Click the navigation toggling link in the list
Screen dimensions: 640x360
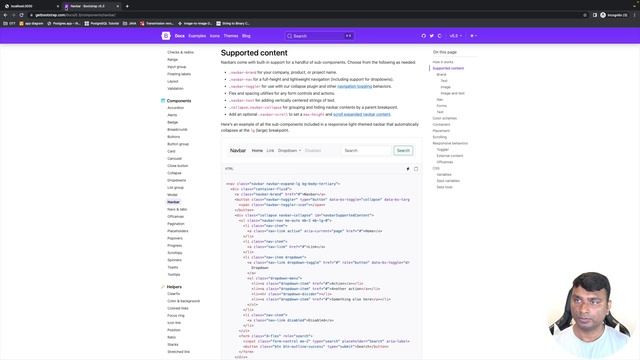coord(355,87)
